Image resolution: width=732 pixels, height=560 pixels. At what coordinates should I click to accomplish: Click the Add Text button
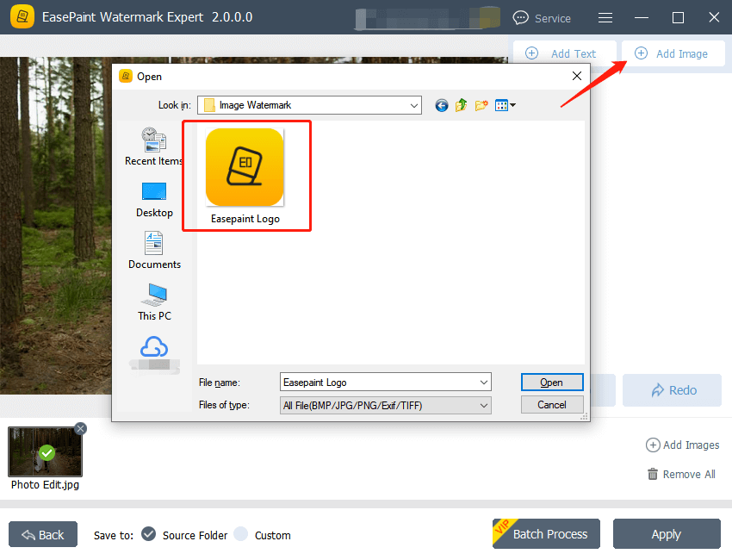[x=564, y=53]
